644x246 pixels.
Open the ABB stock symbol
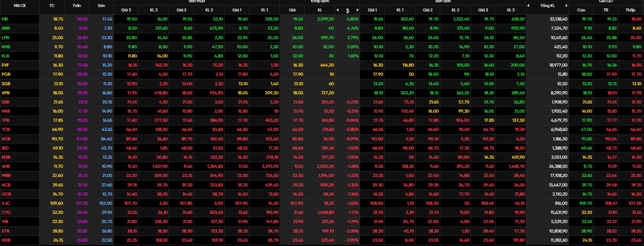pyautogui.click(x=5, y=28)
